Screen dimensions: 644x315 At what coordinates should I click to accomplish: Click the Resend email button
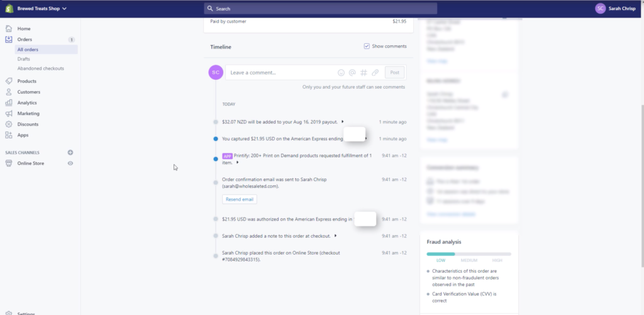pos(240,199)
